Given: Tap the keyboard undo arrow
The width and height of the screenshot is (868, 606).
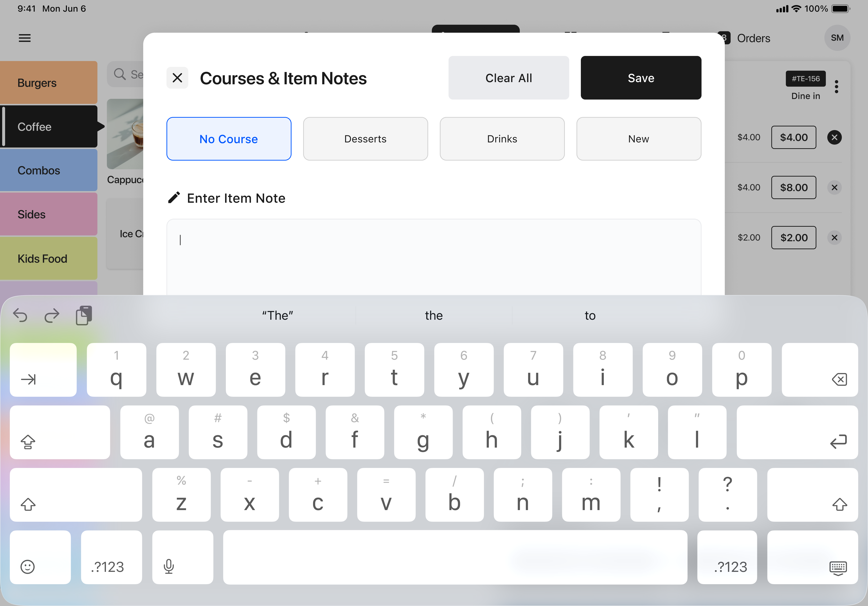Looking at the screenshot, I should click(x=20, y=315).
